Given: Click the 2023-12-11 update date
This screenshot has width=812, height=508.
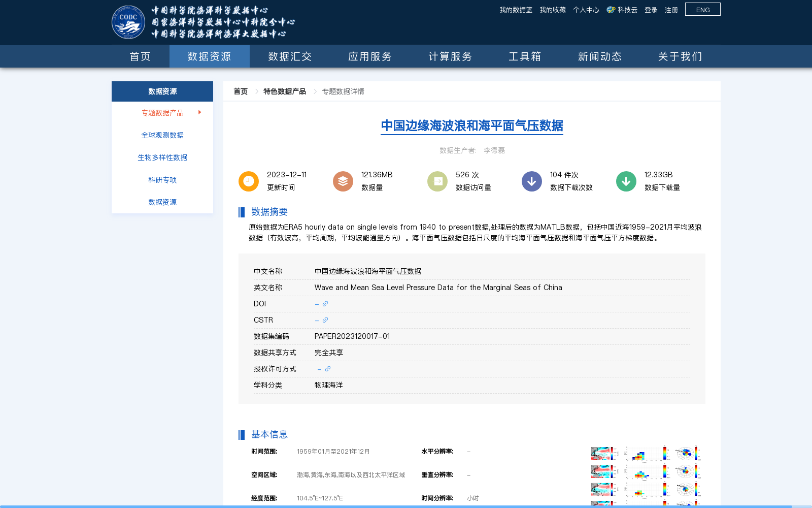Looking at the screenshot, I should (287, 175).
